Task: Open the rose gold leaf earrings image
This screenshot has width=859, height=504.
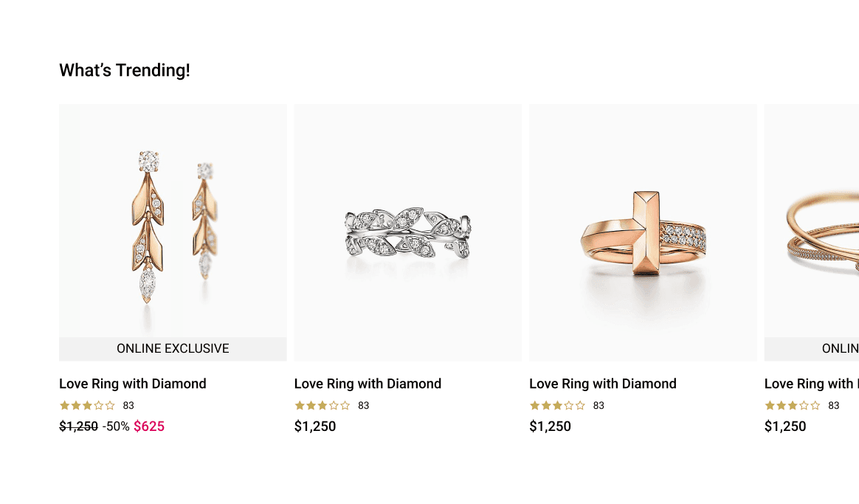Action: (x=173, y=221)
